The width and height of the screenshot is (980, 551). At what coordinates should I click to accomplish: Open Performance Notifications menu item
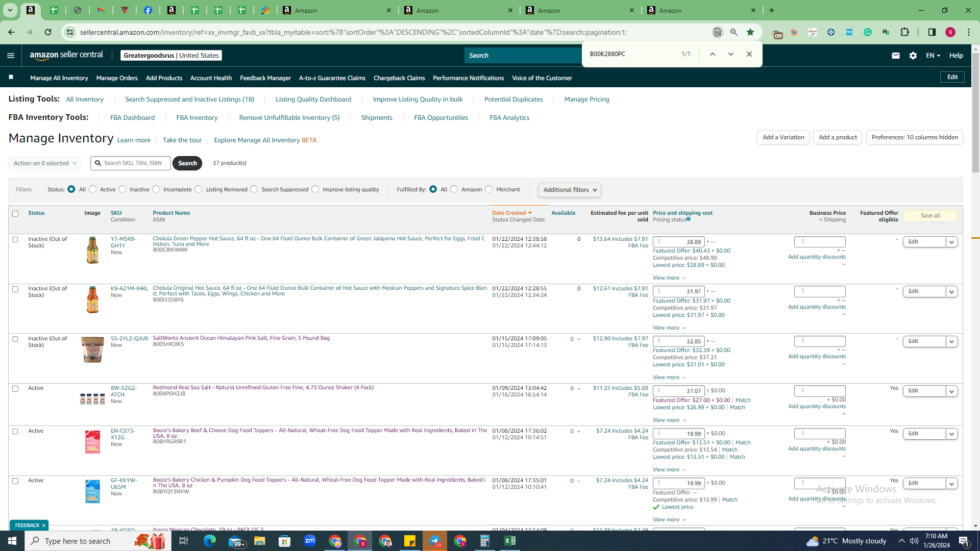click(469, 78)
